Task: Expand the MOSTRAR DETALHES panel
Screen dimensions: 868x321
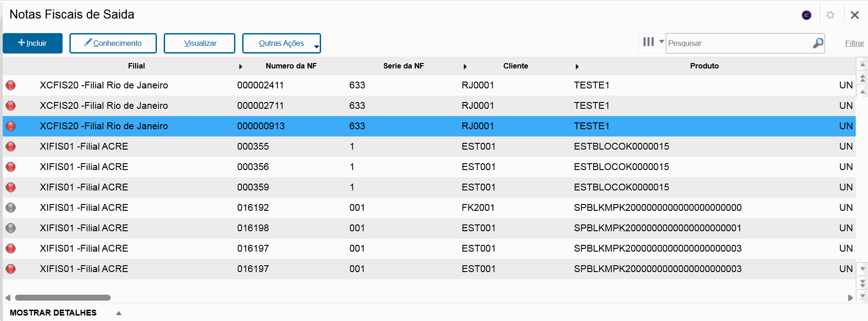Action: pyautogui.click(x=118, y=313)
